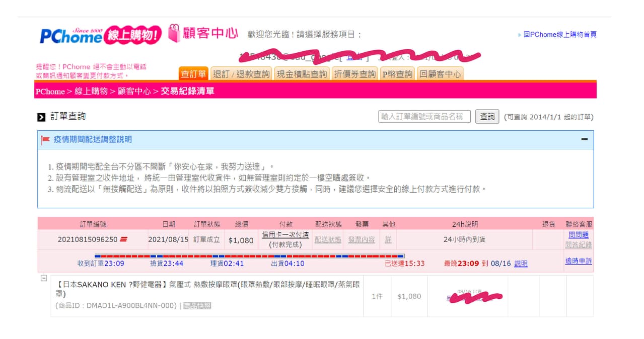Click 理貨02:41 timestamp
The width and height of the screenshot is (644, 339).
tap(227, 264)
